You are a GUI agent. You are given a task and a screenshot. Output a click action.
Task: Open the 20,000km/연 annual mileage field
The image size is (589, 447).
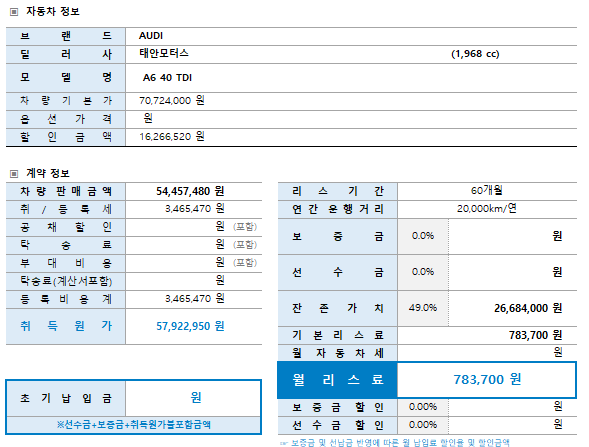487,209
